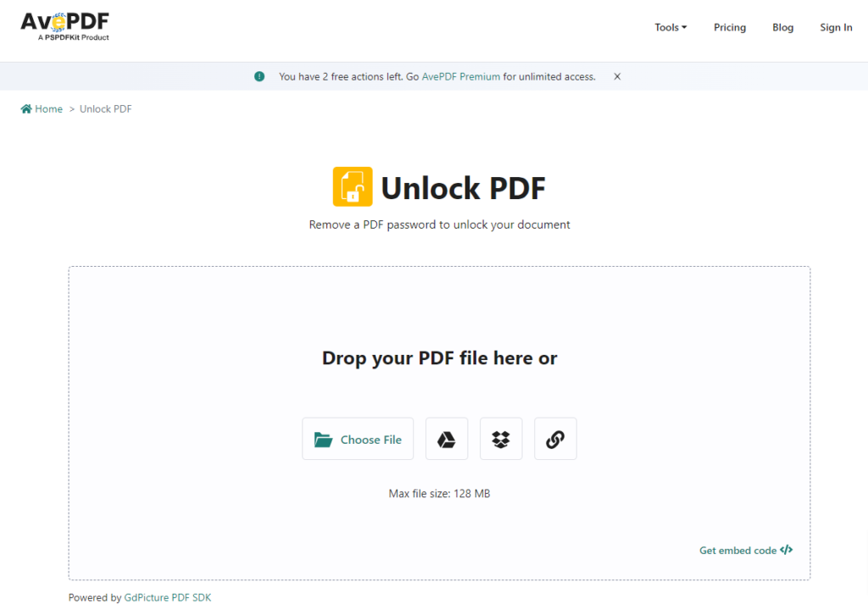
Task: Click the Unlock PDF breadcrumb entry
Action: tap(105, 108)
